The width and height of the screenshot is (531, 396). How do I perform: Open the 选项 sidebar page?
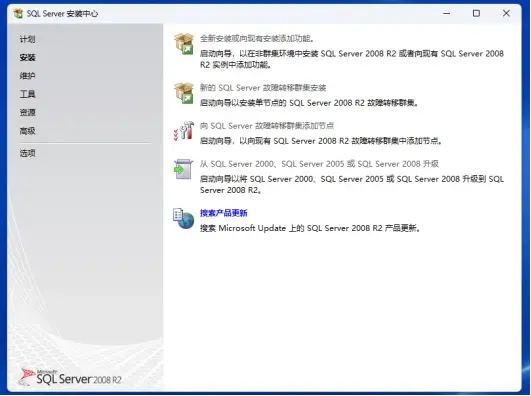(x=27, y=153)
